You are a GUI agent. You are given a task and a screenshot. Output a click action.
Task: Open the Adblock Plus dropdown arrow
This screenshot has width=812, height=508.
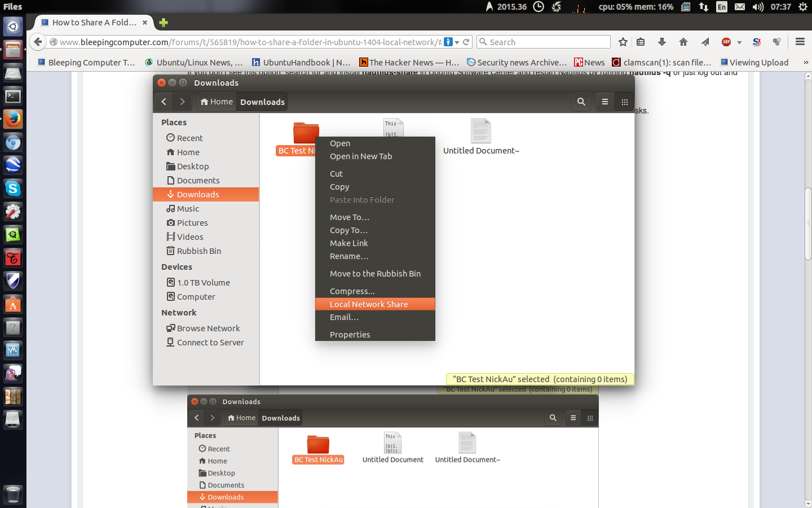[x=739, y=42]
